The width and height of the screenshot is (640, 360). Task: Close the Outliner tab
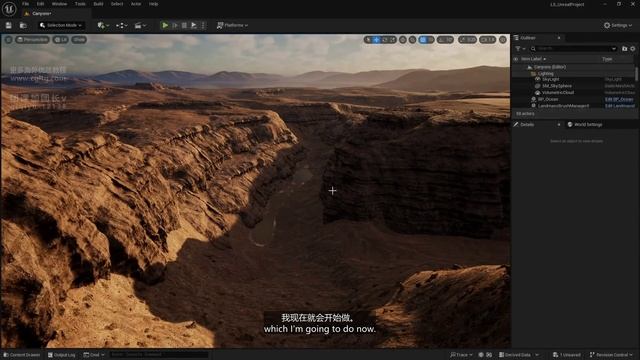point(559,38)
